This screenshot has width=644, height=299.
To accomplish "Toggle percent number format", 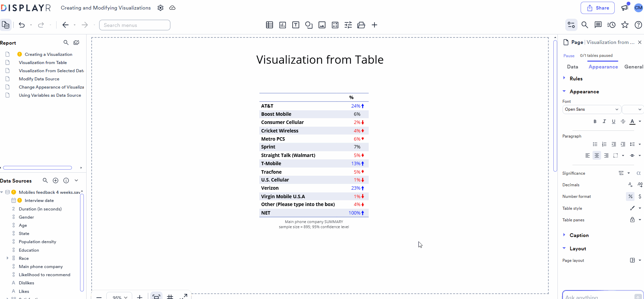I will [630, 196].
